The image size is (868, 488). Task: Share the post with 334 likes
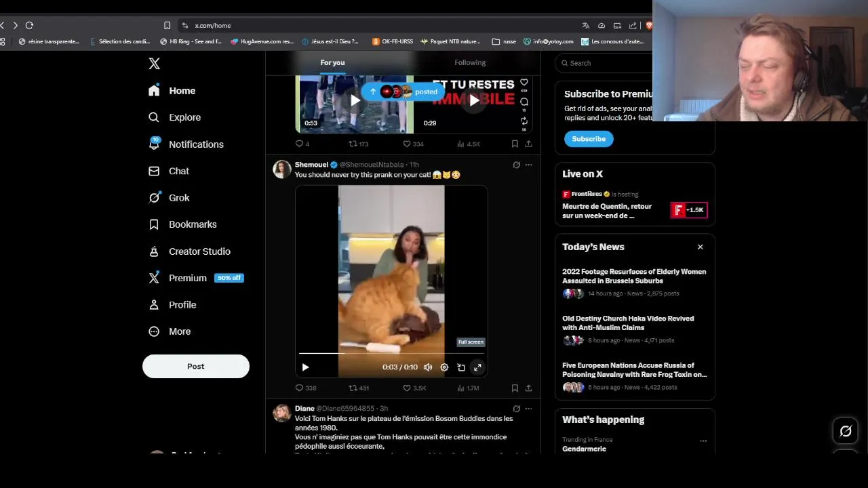[528, 144]
